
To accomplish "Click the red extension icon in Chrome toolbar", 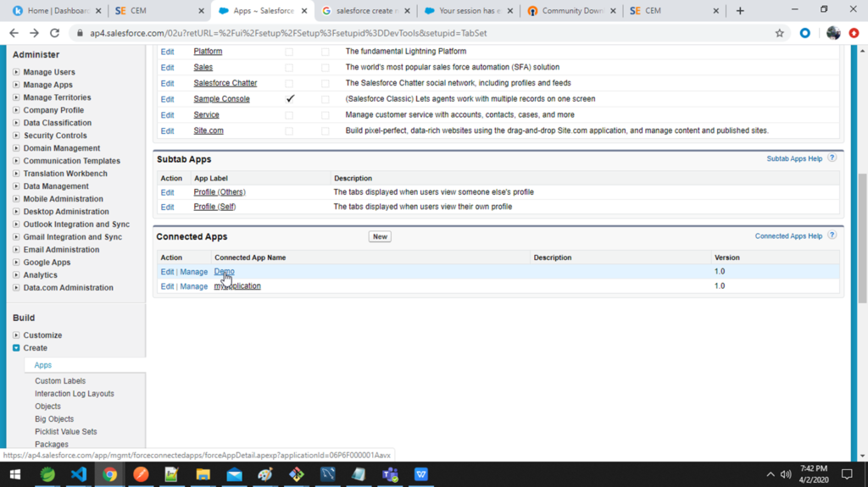I will click(854, 33).
